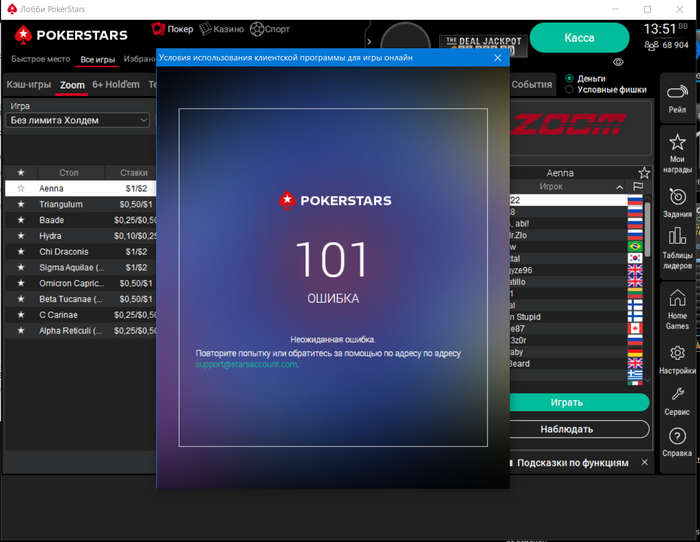Switch to Быстрое место tab

click(x=41, y=59)
